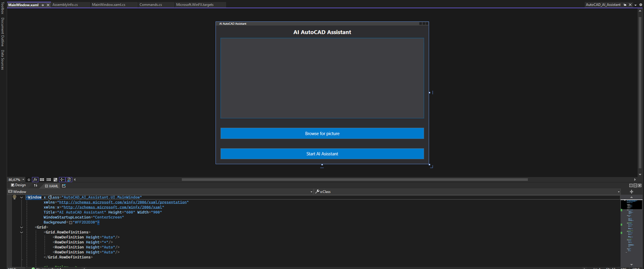The width and height of the screenshot is (644, 269).
Task: Pin the MainWindow.xaml tab
Action: point(43,4)
